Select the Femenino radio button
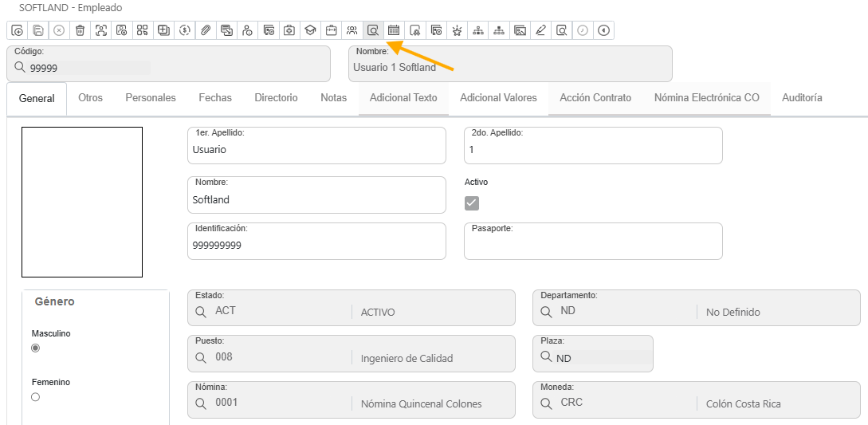868x425 pixels. coord(35,397)
